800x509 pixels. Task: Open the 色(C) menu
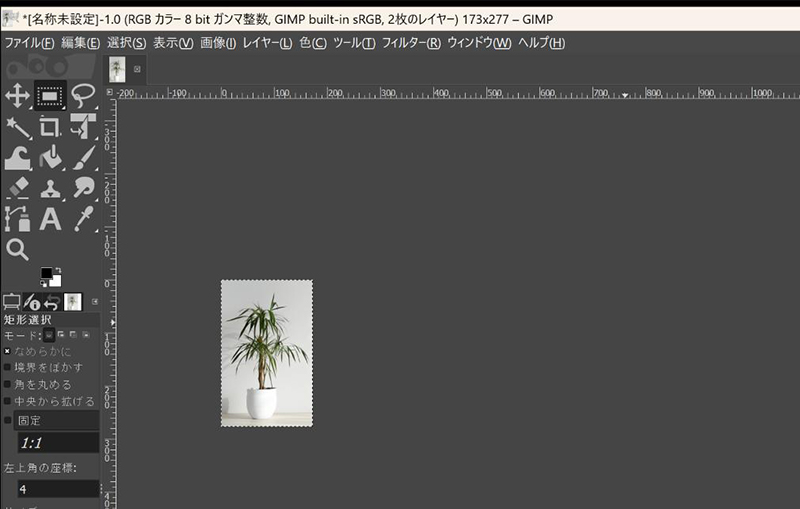click(313, 43)
